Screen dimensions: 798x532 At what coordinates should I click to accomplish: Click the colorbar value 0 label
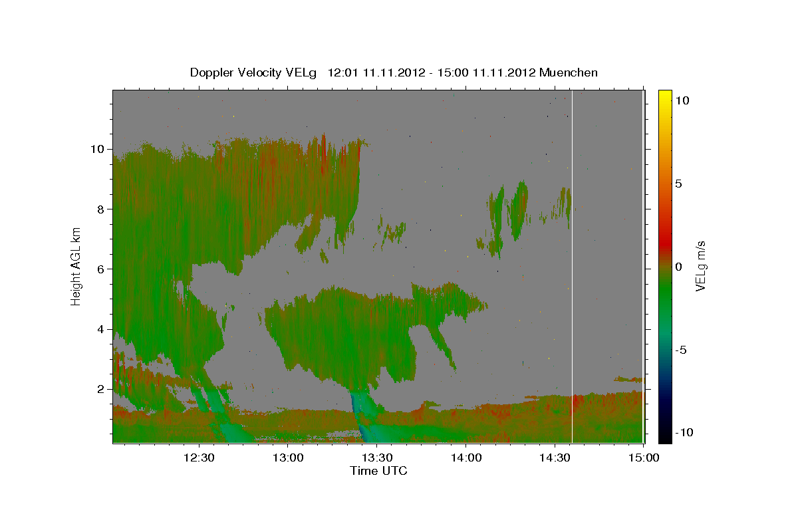click(679, 267)
